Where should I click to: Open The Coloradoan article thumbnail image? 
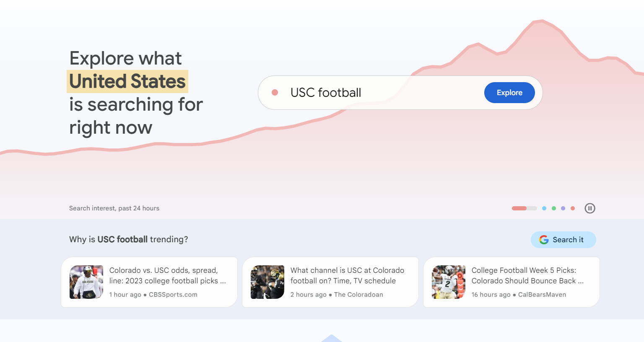point(267,282)
